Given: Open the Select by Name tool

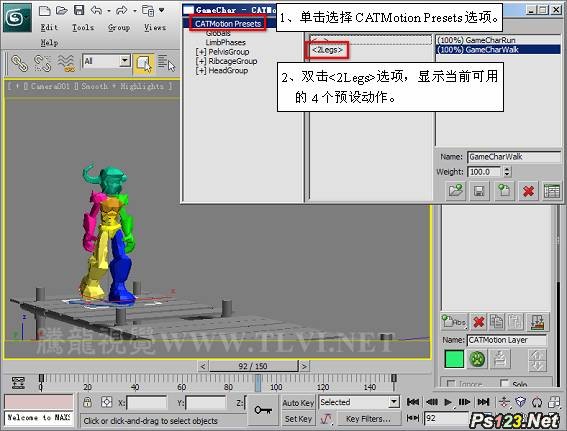Looking at the screenshot, I should [x=166, y=63].
